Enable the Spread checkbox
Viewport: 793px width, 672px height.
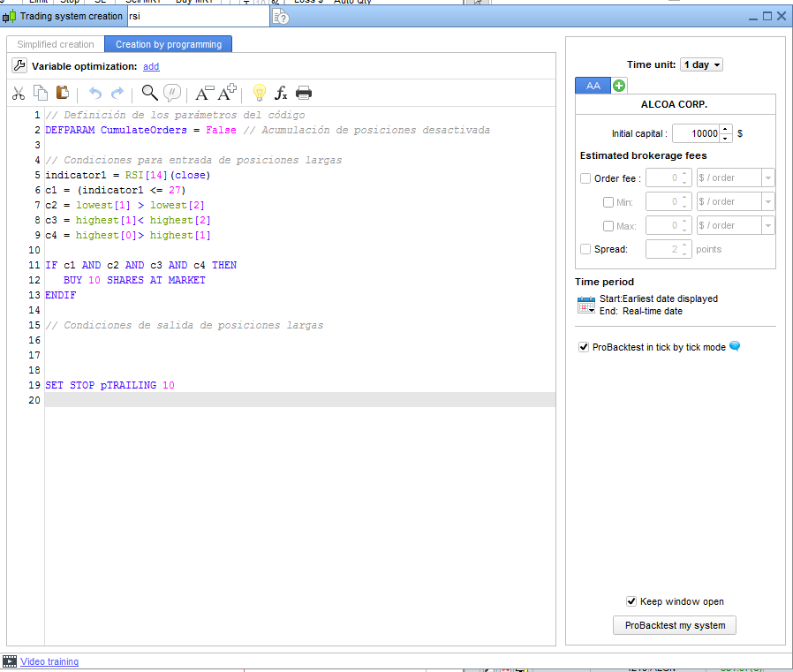pyautogui.click(x=585, y=250)
